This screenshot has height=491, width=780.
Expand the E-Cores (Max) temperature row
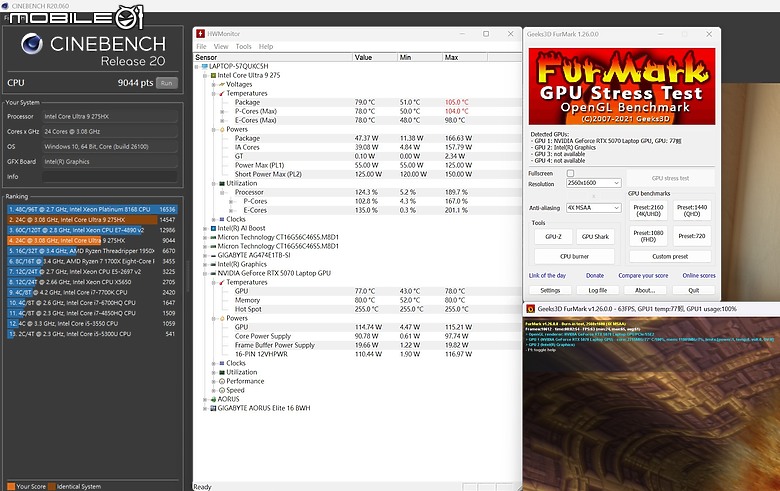(x=222, y=120)
